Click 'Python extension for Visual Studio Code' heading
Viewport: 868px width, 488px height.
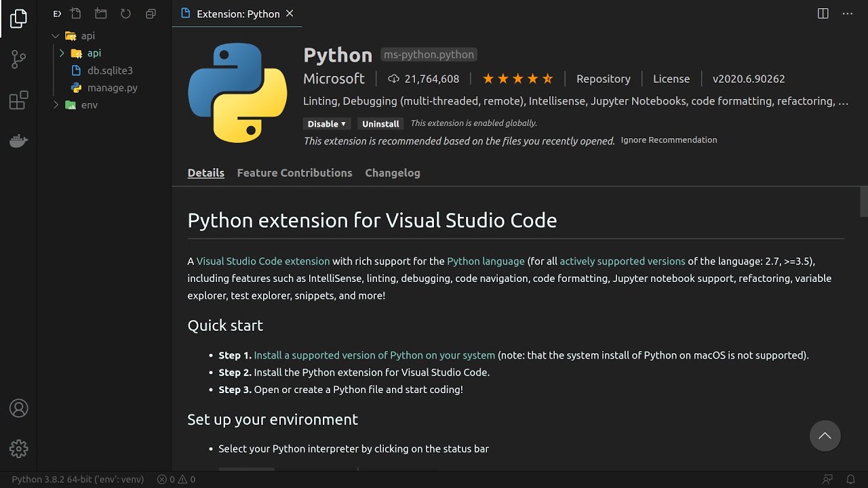click(x=372, y=220)
